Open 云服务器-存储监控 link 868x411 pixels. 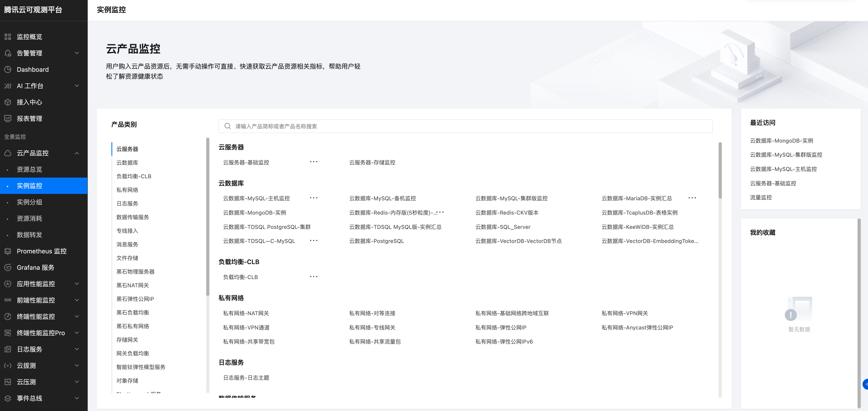372,162
